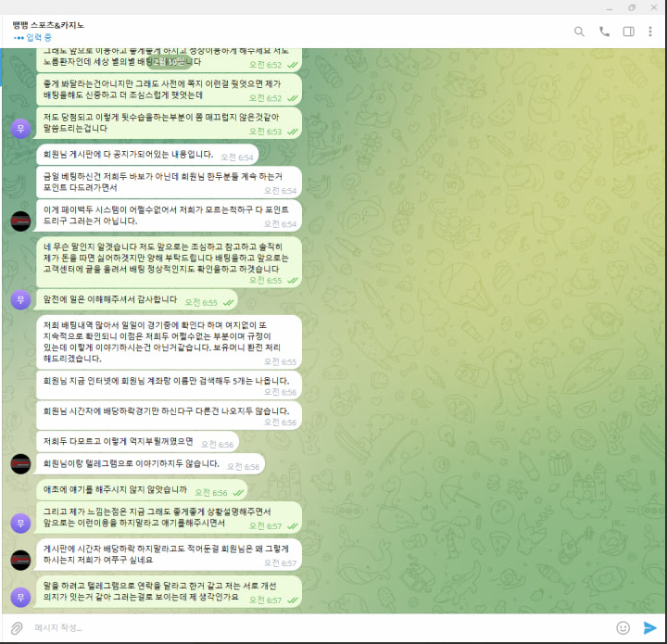
Task: Restore the window using the title bar button
Action: tap(632, 7)
